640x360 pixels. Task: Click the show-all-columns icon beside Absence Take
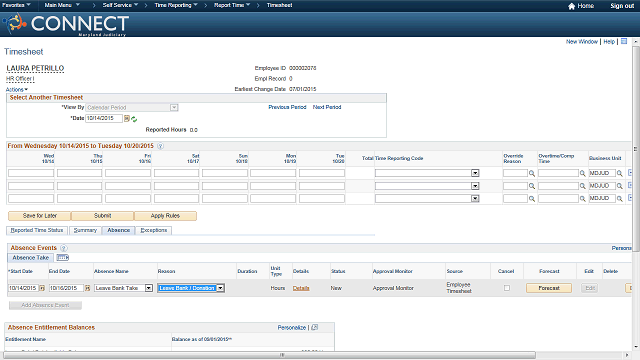point(62,258)
